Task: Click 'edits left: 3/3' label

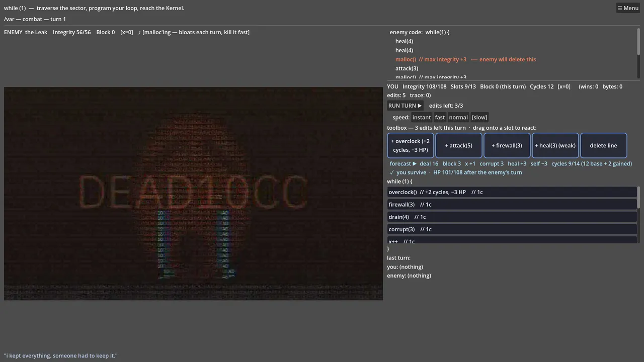Action: [446, 106]
